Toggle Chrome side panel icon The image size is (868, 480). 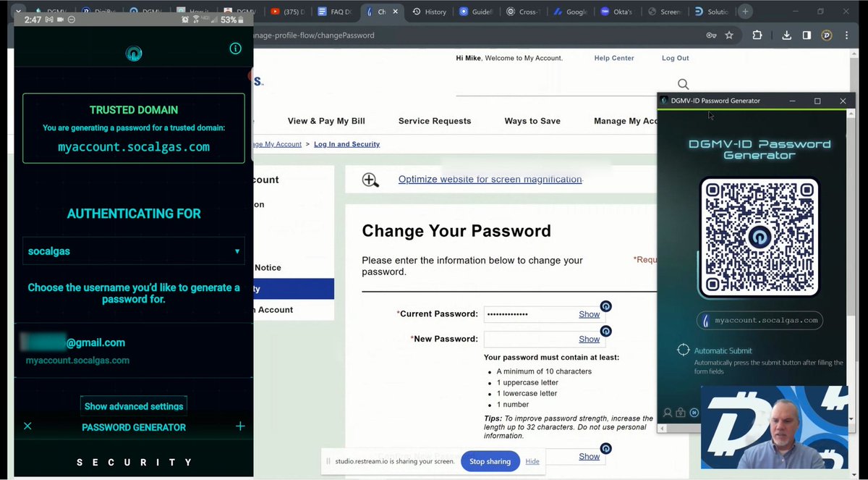click(x=807, y=35)
